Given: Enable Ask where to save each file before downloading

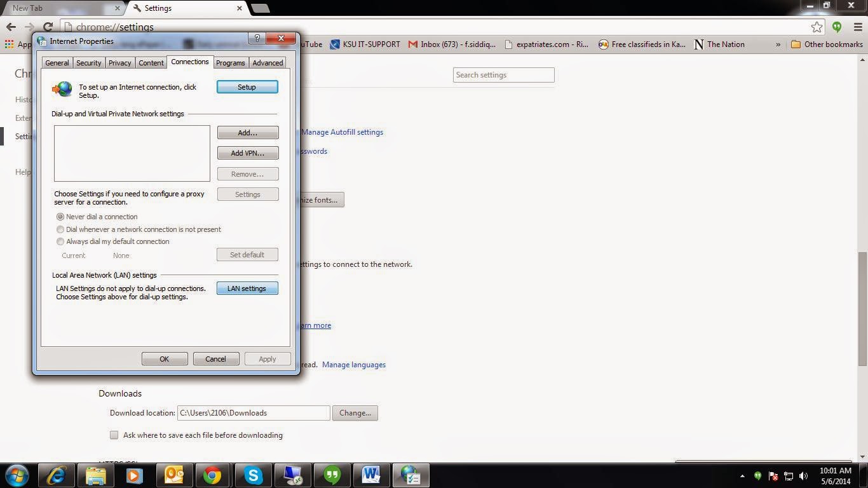Looking at the screenshot, I should [114, 435].
